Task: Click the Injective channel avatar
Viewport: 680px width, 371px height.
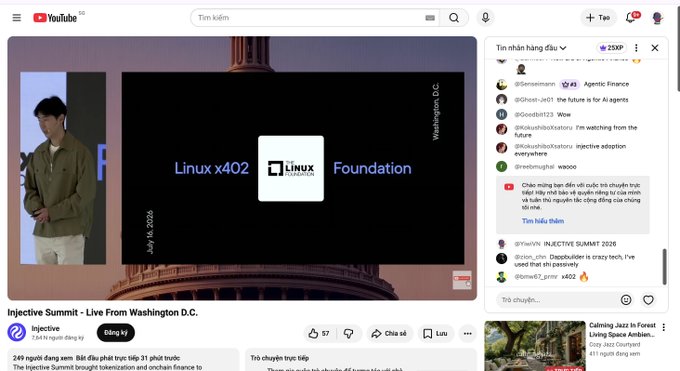Action: point(16,332)
